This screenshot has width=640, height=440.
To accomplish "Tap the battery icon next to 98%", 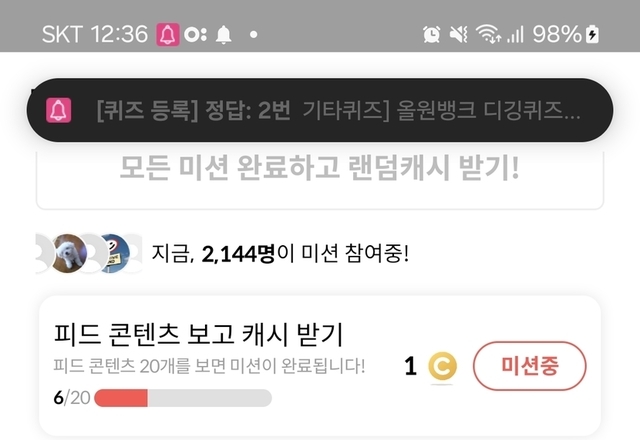I will tap(592, 34).
